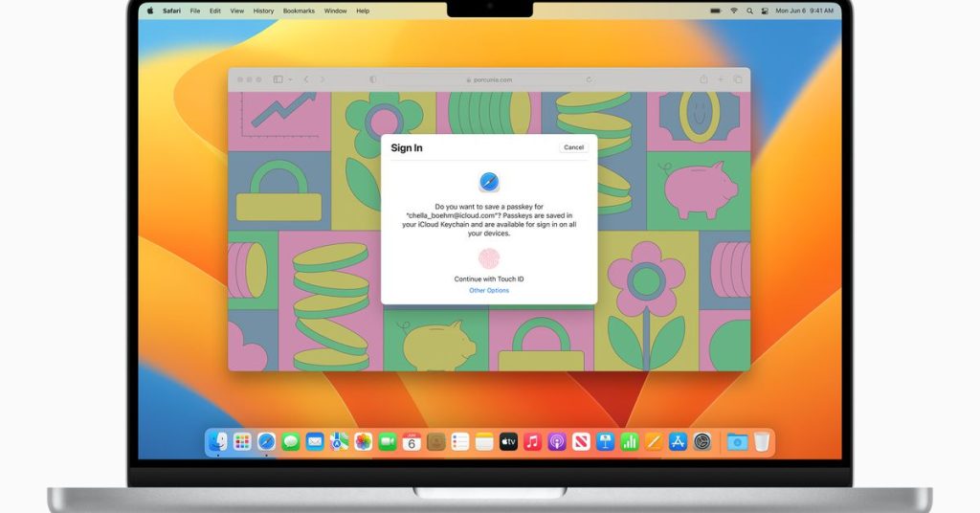Open the tab overview icon in Safari
The height and width of the screenshot is (513, 980).
coord(738,79)
